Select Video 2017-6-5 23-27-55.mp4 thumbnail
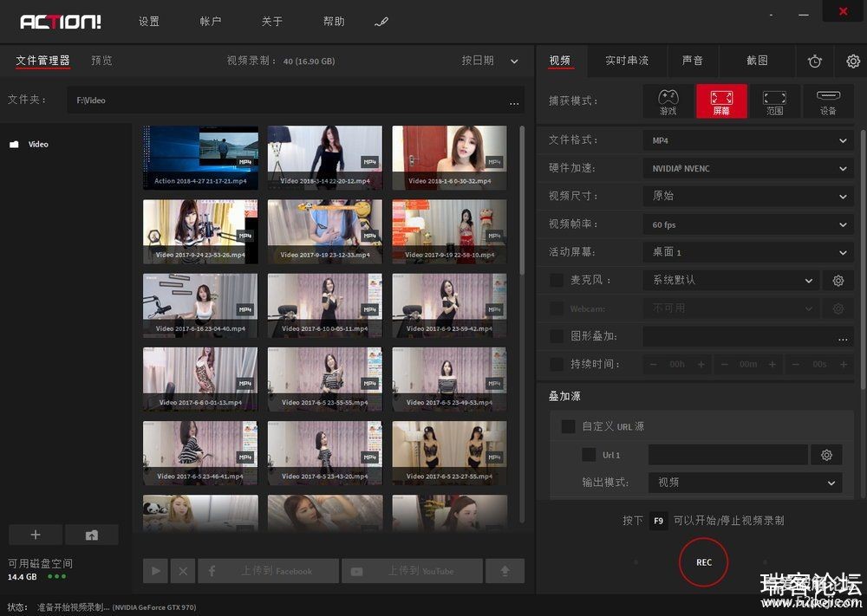The image size is (867, 616). (449, 453)
